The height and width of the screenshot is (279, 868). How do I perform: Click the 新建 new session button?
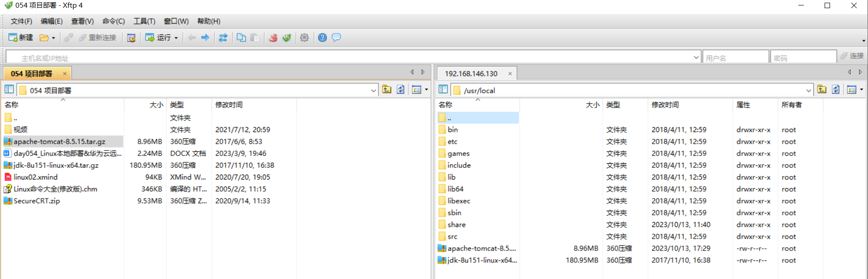[21, 38]
